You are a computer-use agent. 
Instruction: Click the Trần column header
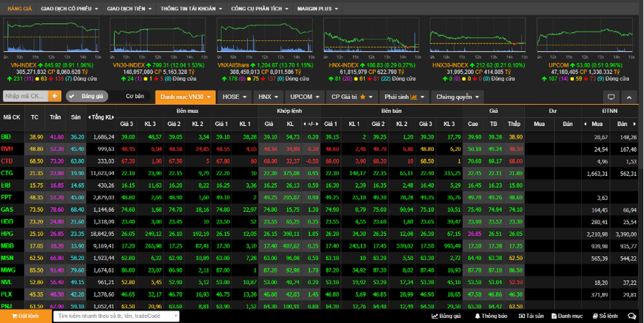tap(55, 117)
